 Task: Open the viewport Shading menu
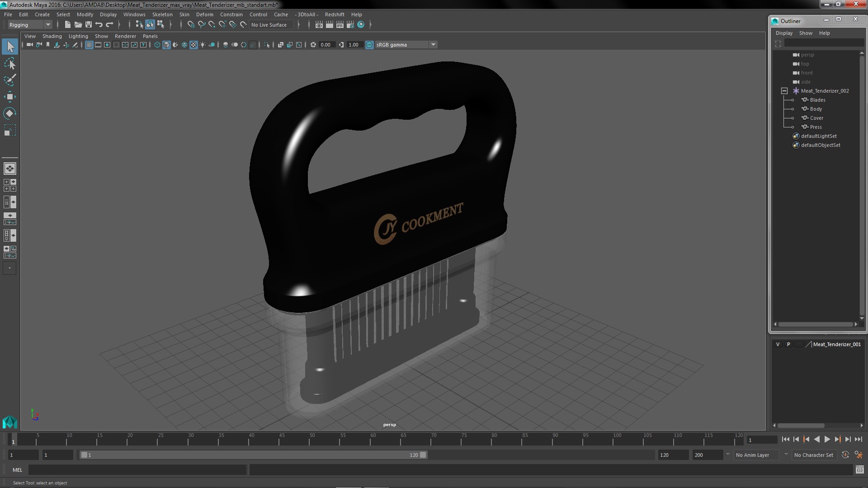(x=52, y=36)
